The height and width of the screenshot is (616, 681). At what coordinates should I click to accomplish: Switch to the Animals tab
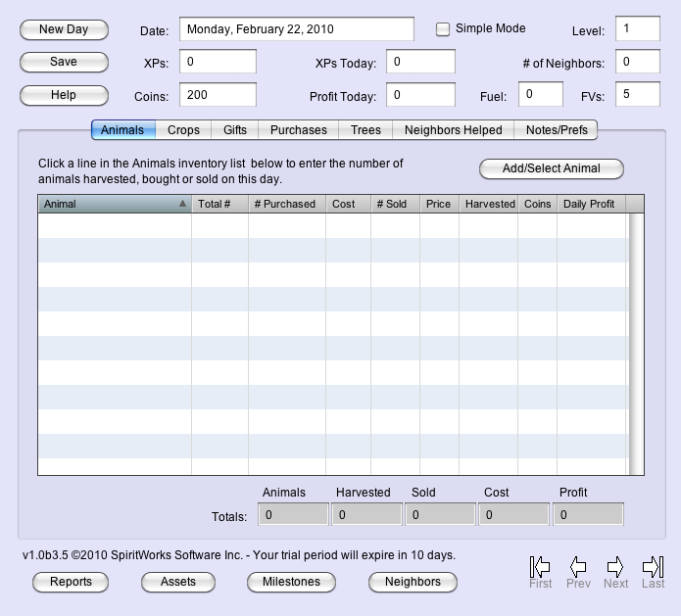(123, 130)
